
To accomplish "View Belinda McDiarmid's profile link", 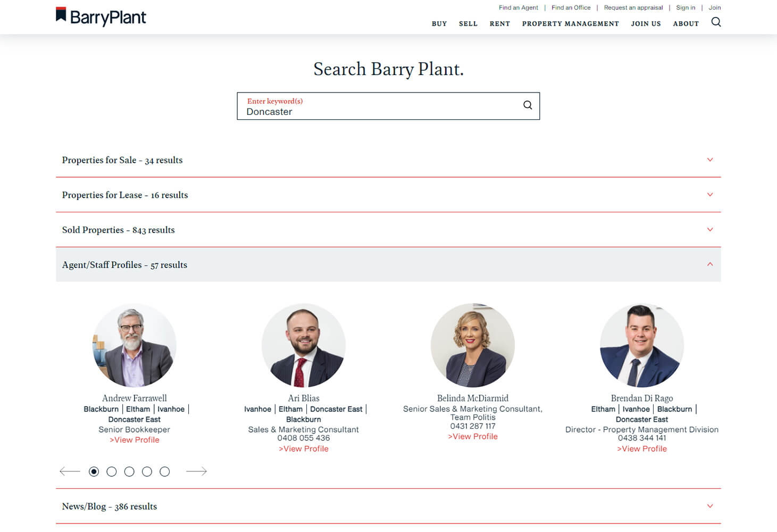I will click(473, 437).
